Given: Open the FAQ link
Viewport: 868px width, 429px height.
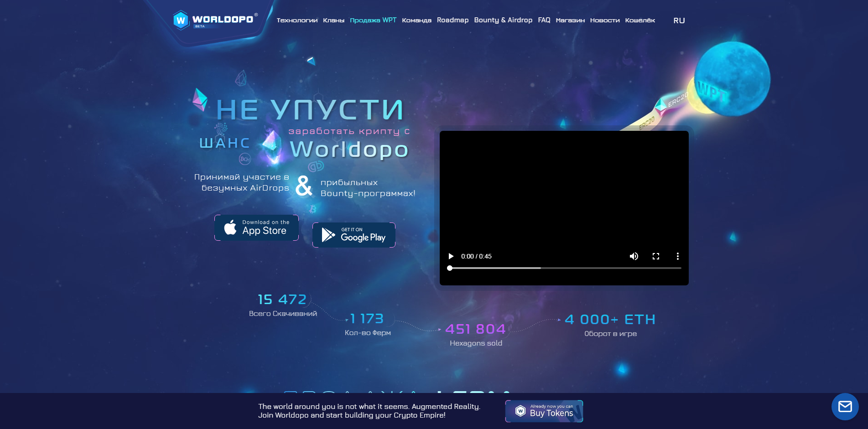Looking at the screenshot, I should pyautogui.click(x=544, y=20).
